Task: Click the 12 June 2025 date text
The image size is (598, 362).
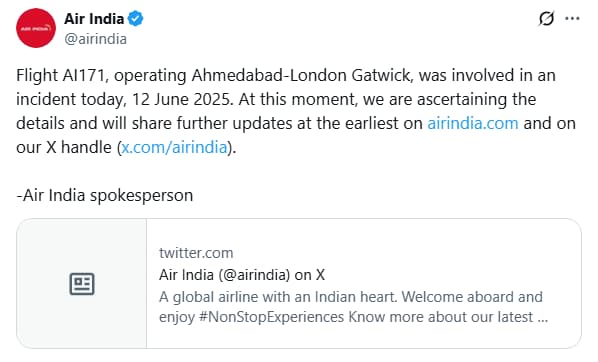Action: pos(181,99)
